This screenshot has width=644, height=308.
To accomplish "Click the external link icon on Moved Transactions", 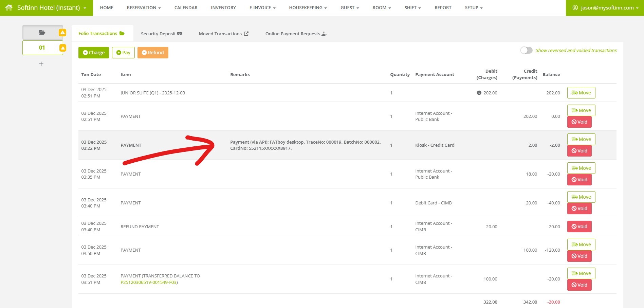I will 246,33.
